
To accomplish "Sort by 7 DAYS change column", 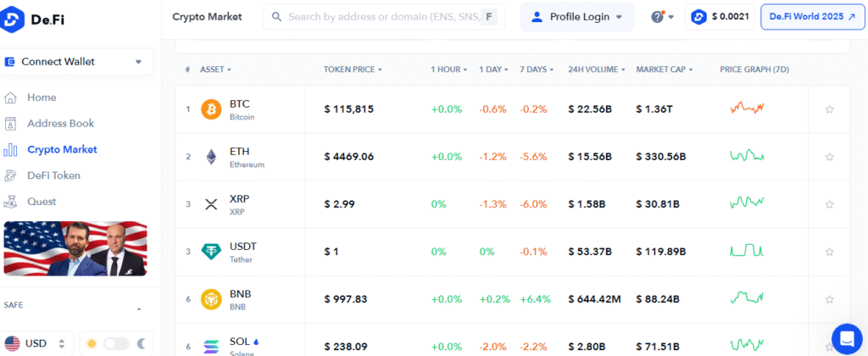I will coord(537,70).
